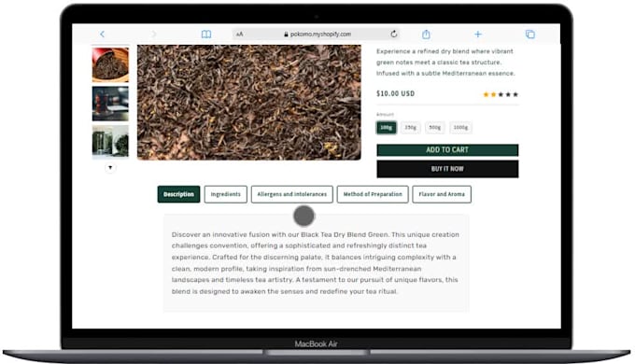Click the ADD TO CART button
The image size is (635, 364).
pos(447,150)
